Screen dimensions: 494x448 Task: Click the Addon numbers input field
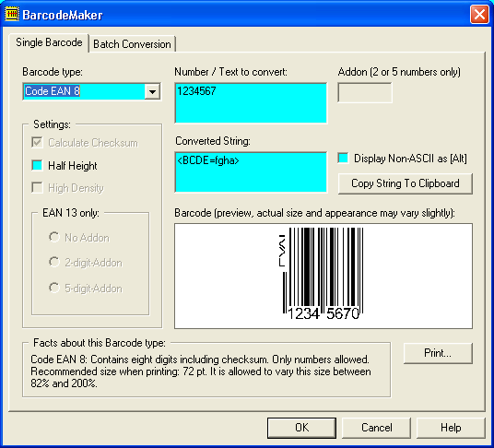365,92
